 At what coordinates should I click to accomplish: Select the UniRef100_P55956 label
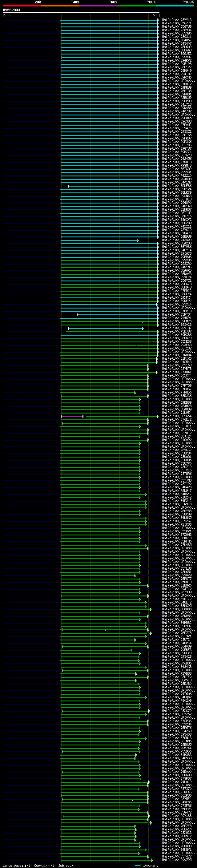coord(176,752)
